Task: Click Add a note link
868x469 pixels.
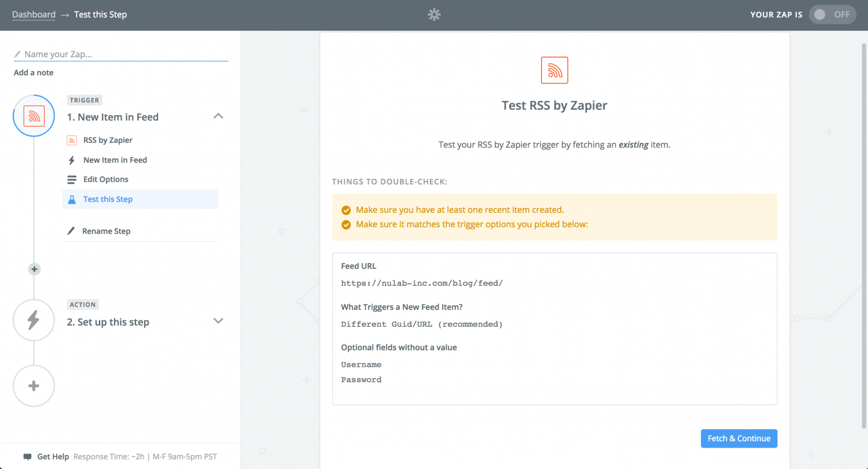Action: click(34, 72)
